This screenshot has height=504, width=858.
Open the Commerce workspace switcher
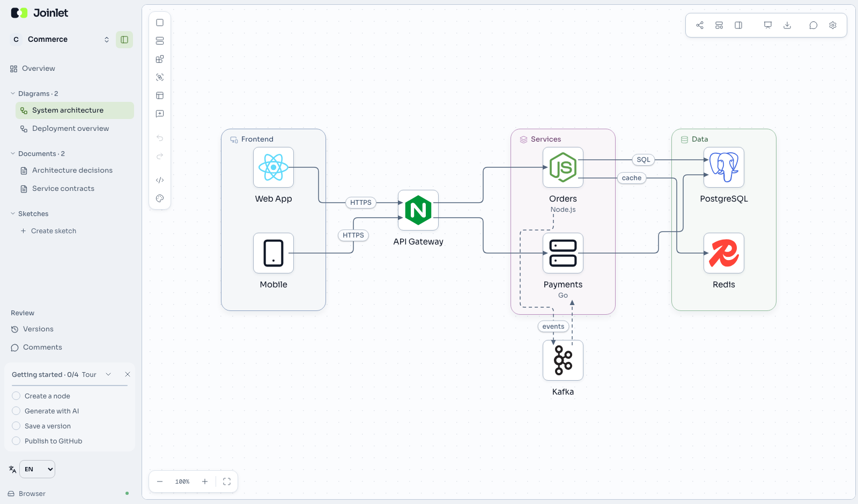[60, 40]
